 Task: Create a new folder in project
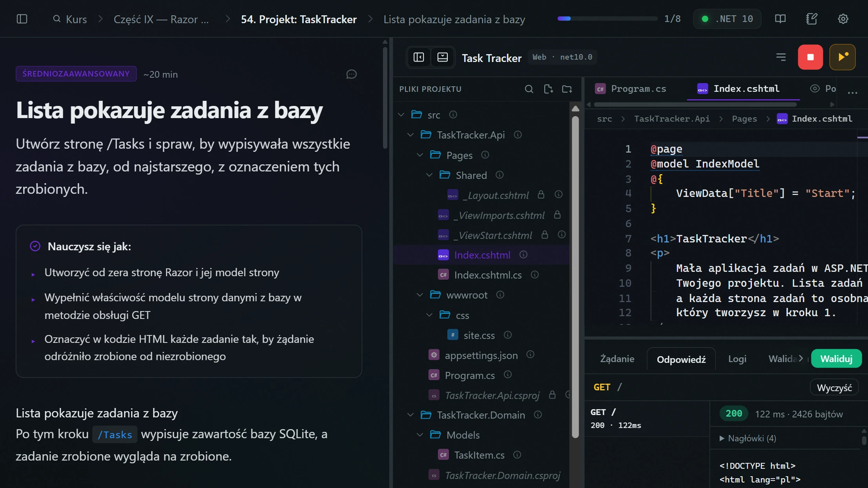pos(567,89)
